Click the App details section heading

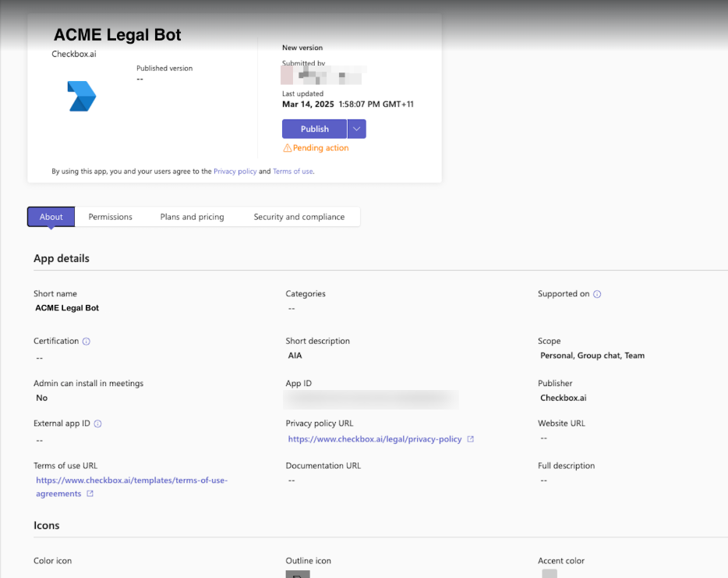(x=62, y=258)
